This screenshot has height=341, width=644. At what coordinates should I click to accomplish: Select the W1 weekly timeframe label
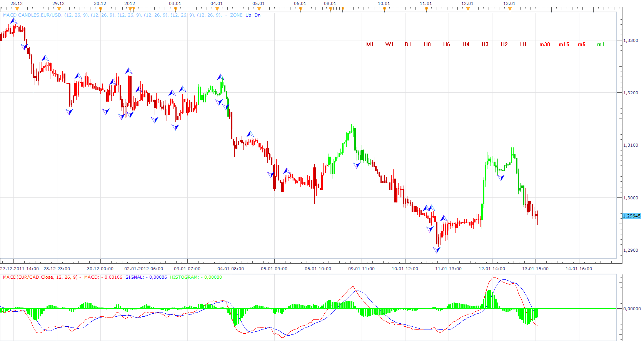(389, 45)
